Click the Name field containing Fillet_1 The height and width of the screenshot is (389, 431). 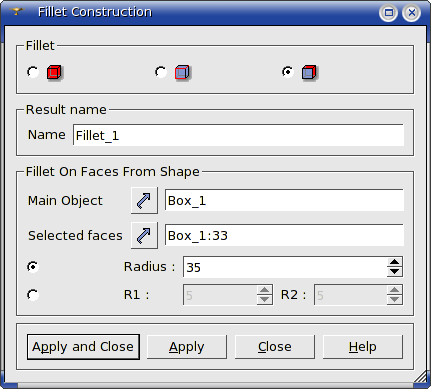tap(238, 135)
